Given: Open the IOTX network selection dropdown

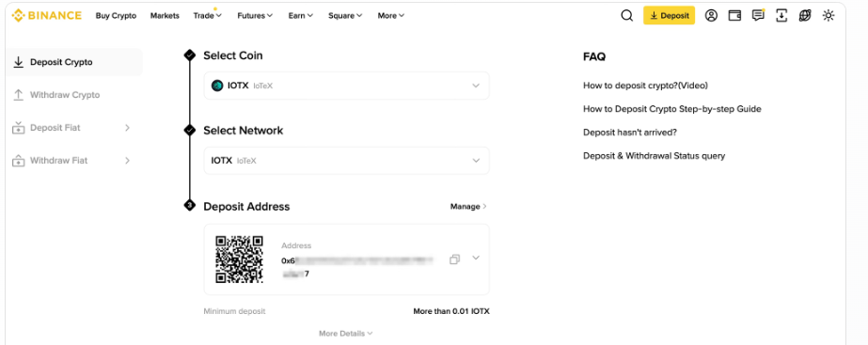Looking at the screenshot, I should [346, 161].
